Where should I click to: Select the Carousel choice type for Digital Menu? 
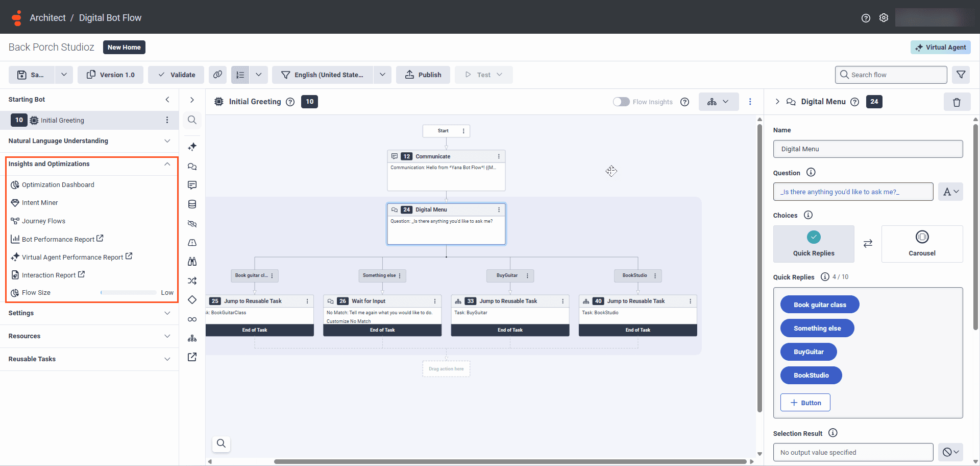(922, 244)
